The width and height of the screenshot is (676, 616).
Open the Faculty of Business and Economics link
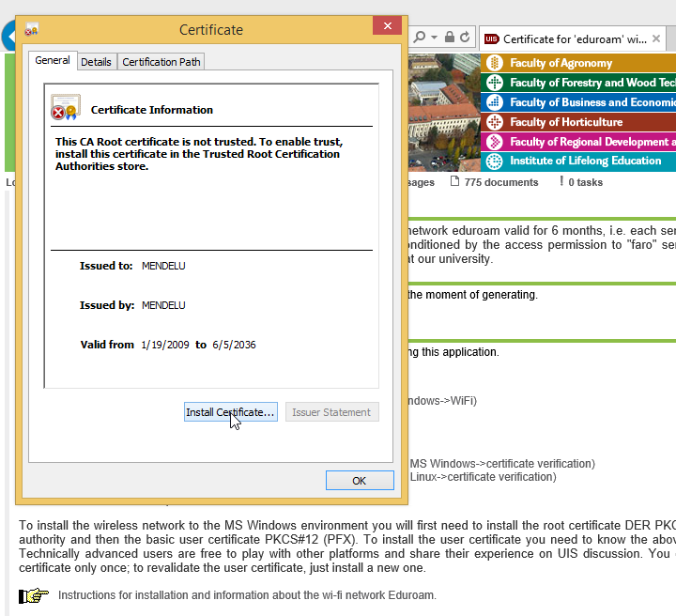[x=592, y=102]
